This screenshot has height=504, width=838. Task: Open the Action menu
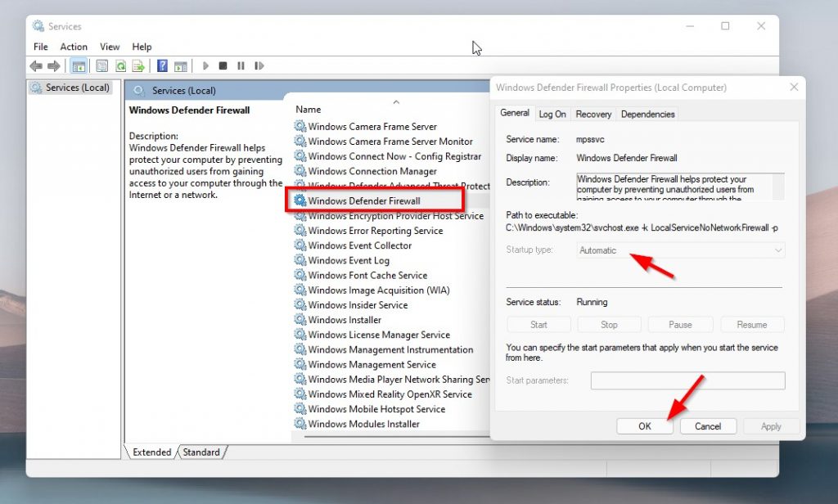pos(74,47)
